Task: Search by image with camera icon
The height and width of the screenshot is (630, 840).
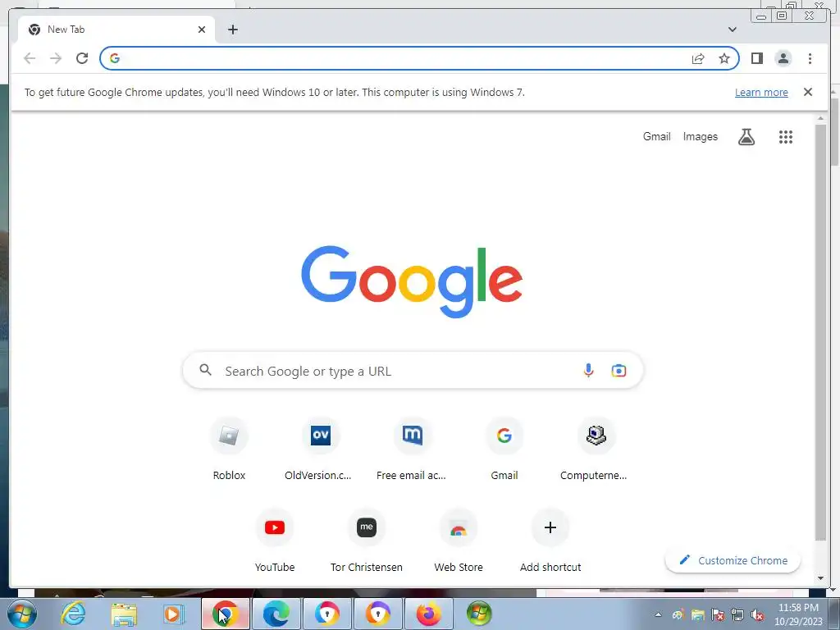Action: point(619,370)
